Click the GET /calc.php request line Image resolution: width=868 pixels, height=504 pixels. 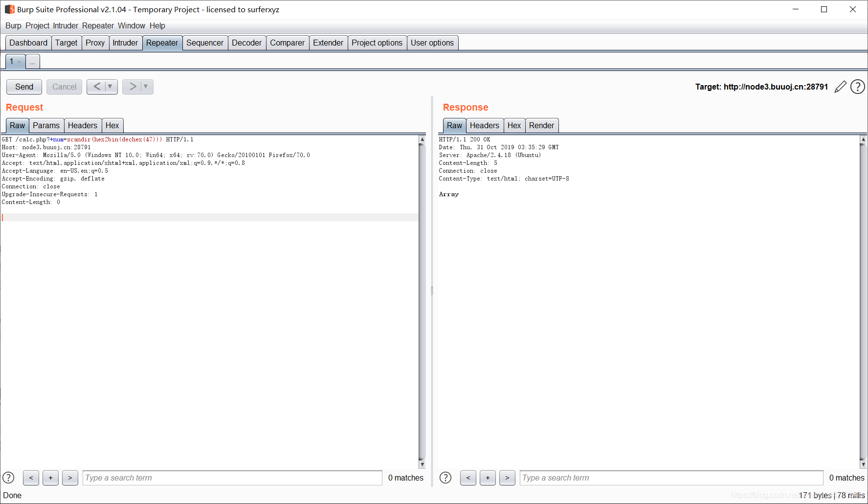point(98,139)
